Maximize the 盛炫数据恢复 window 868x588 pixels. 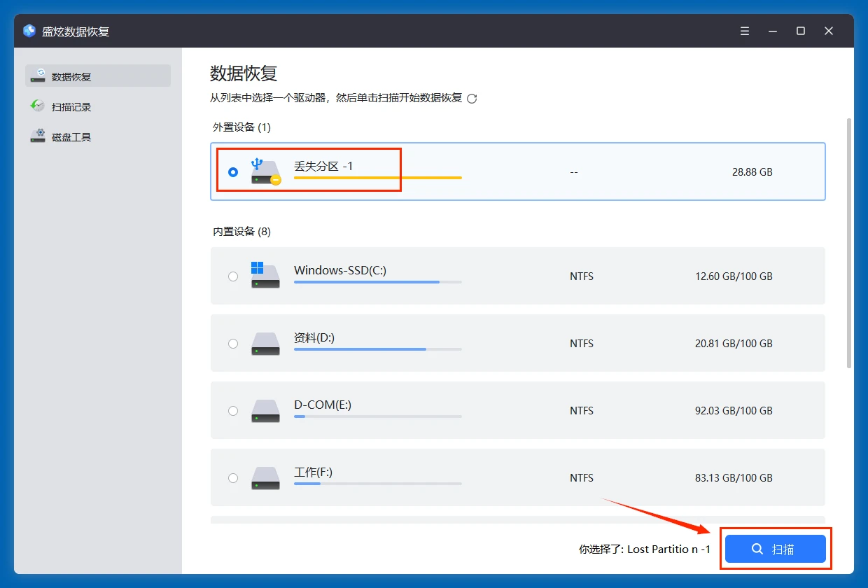pos(801,31)
